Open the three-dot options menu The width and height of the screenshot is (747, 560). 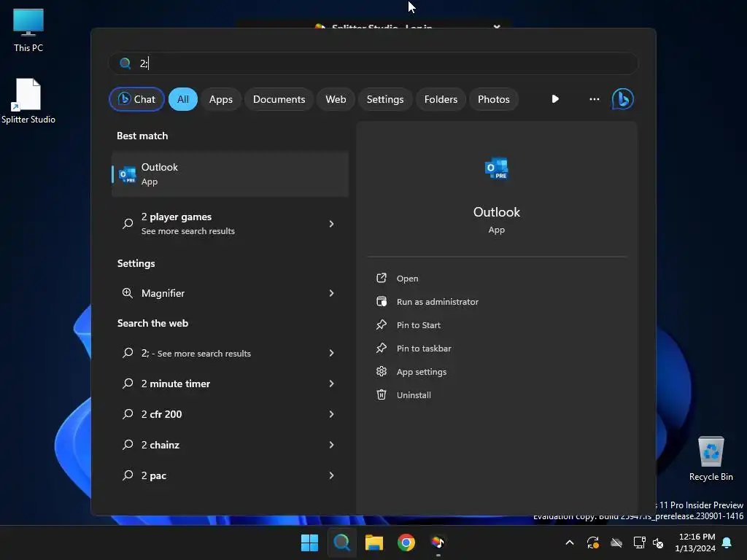[594, 99]
